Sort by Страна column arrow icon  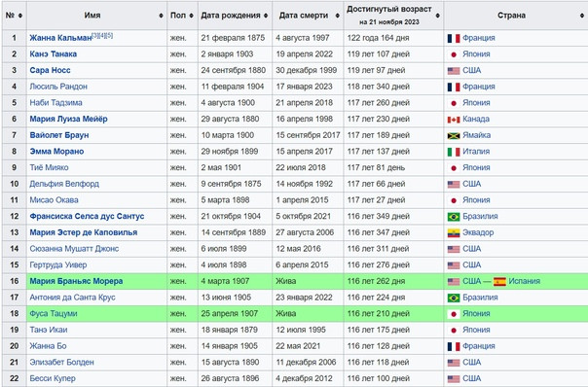coord(582,16)
